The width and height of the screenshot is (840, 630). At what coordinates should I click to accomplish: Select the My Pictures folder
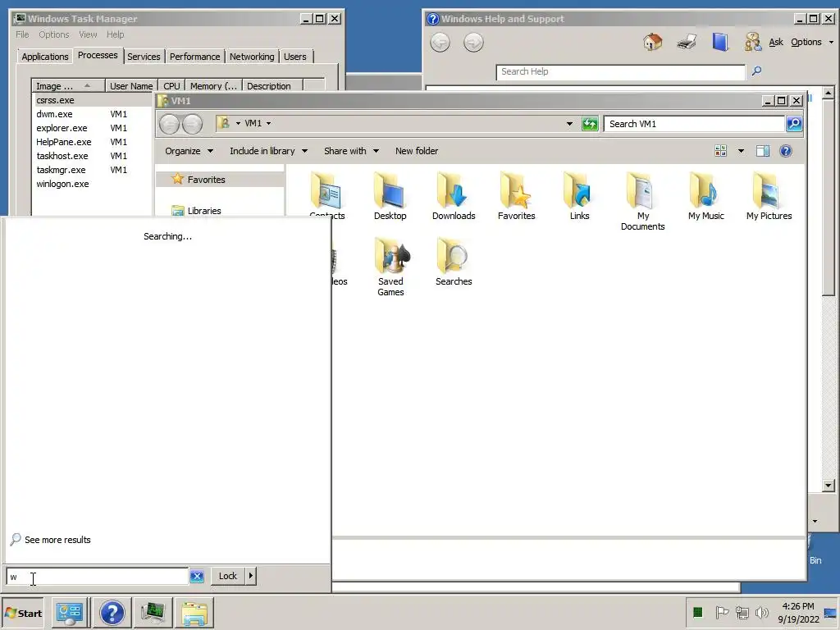[x=769, y=196]
